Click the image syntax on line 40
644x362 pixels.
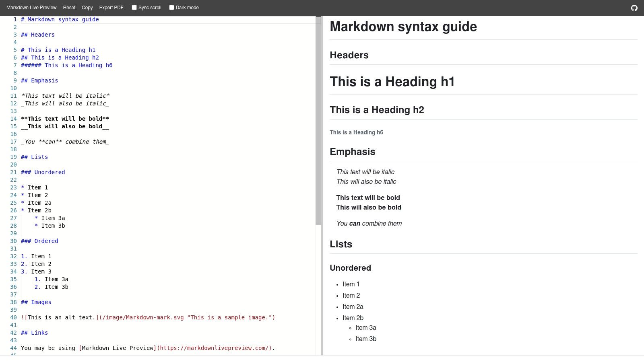148,317
